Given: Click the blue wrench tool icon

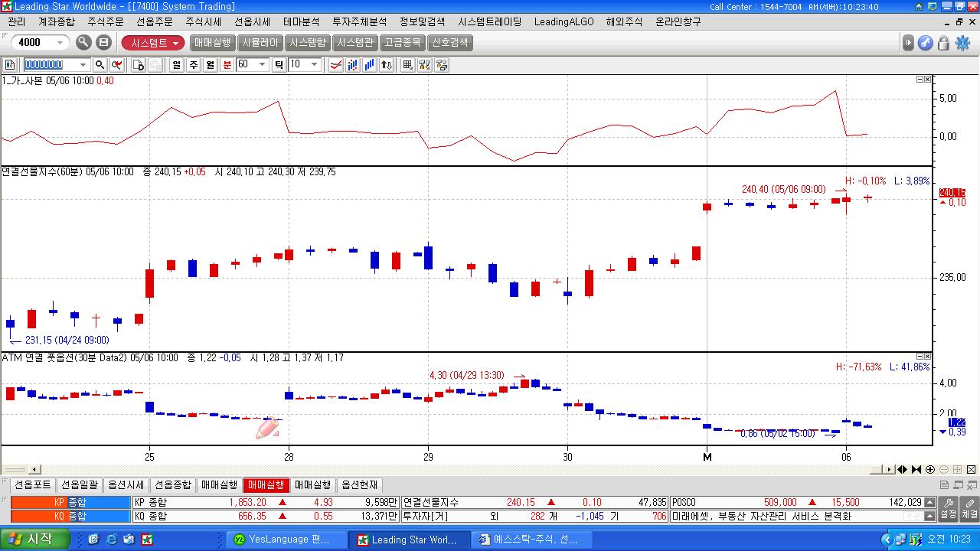Looking at the screenshot, I should pyautogui.click(x=926, y=43).
